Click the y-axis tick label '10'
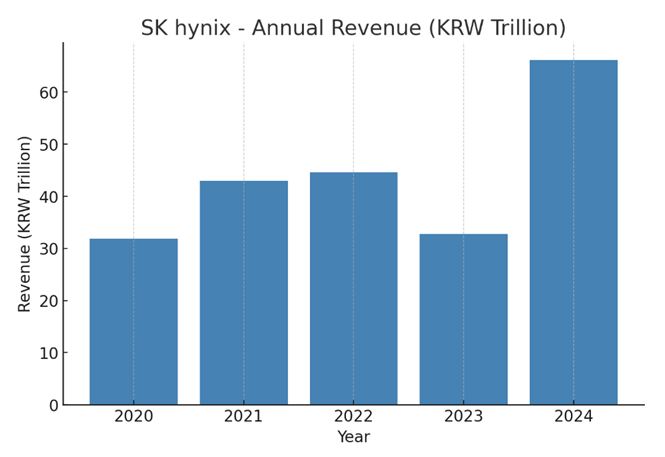Viewport: 665px width, 457px height. (x=49, y=354)
